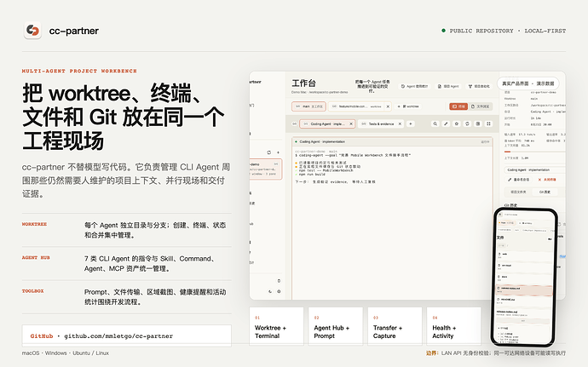
Task: Click the orange terminal view button
Action: (458, 106)
